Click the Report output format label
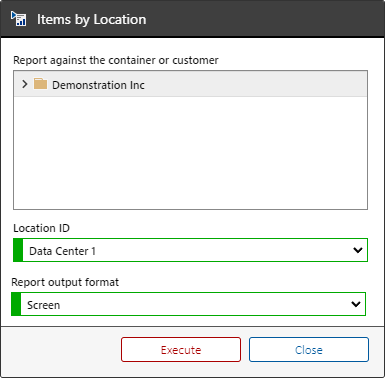The image size is (385, 378). (x=65, y=282)
